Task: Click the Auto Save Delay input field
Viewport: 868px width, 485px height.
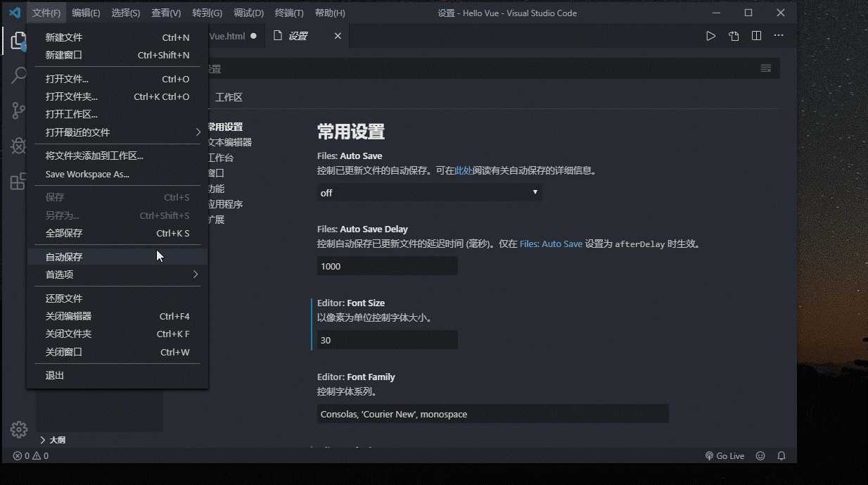Action: tap(388, 266)
